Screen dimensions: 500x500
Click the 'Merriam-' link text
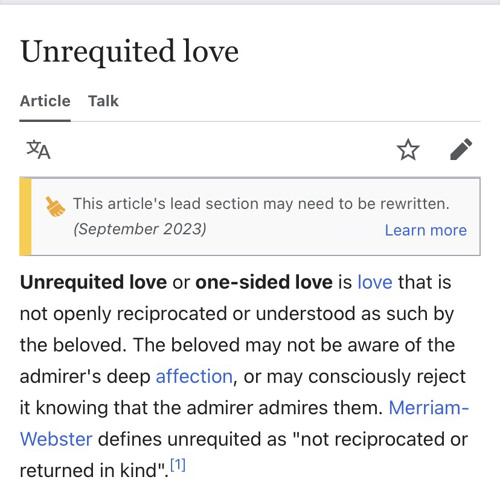(x=429, y=408)
